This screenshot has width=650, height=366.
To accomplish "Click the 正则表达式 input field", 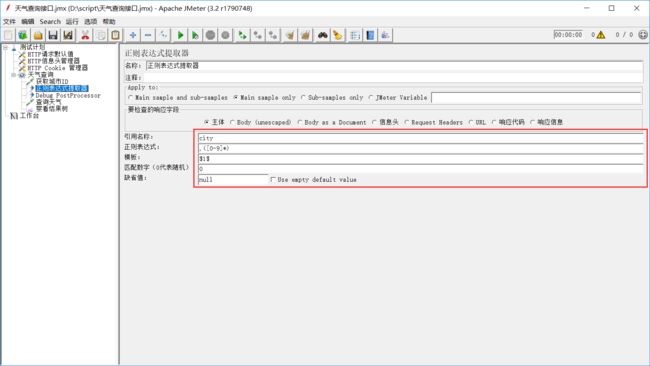I will (420, 148).
